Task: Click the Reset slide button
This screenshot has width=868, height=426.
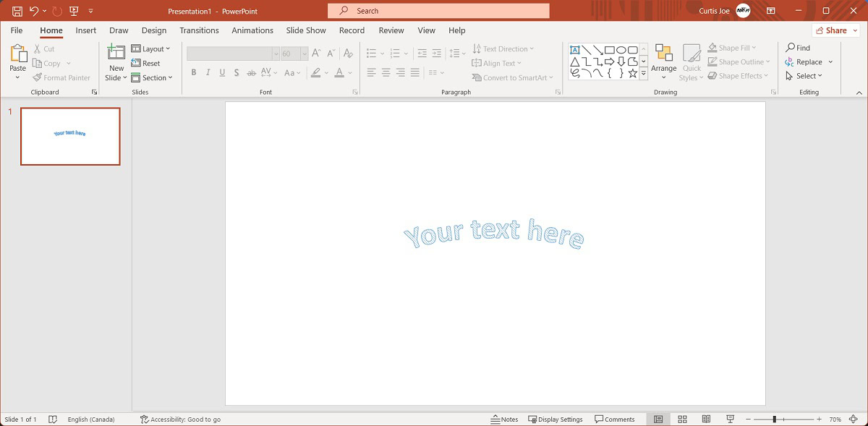Action: click(146, 64)
